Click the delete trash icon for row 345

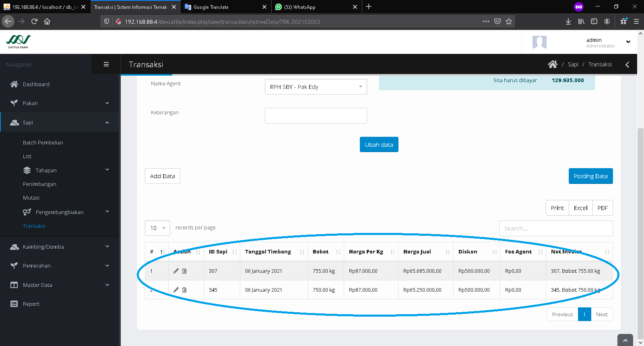(184, 290)
